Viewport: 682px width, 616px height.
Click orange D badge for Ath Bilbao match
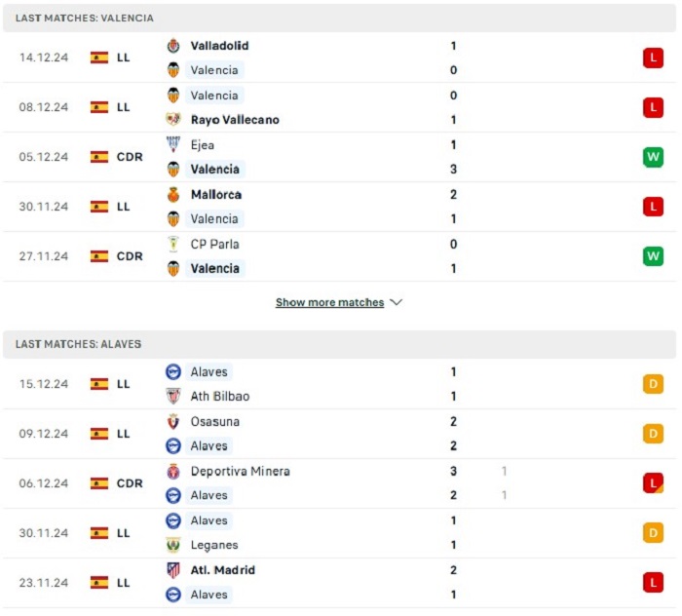[653, 384]
